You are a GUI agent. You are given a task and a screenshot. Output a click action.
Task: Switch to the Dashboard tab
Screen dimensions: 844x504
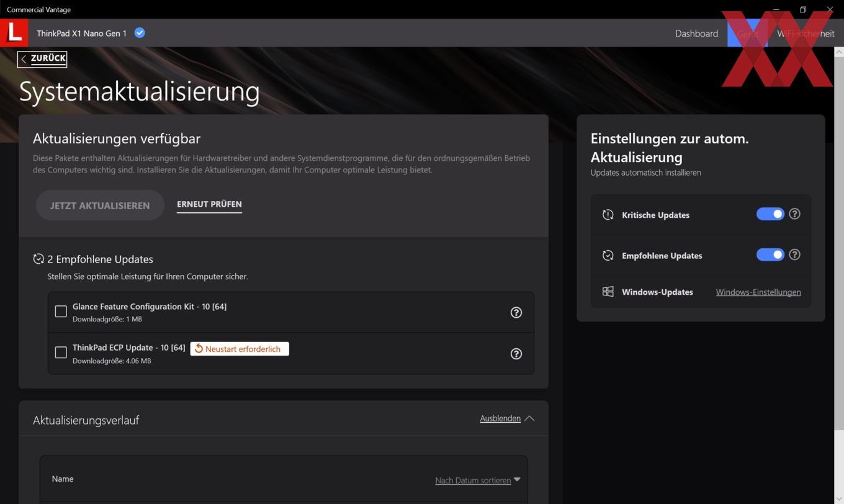pos(696,34)
